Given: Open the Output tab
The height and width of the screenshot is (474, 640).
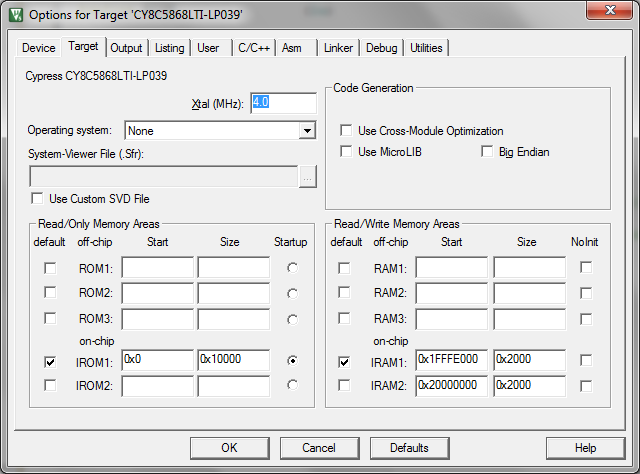Looking at the screenshot, I should pyautogui.click(x=126, y=48).
